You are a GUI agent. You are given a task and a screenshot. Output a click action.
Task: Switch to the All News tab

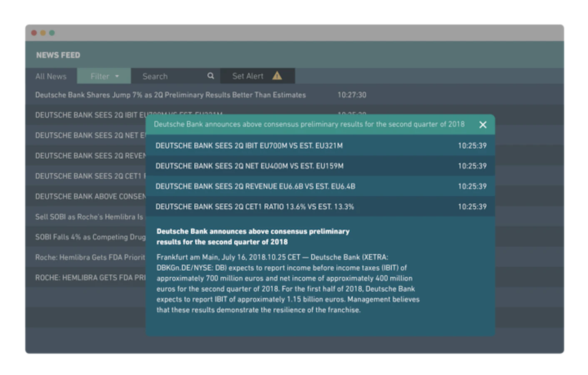(x=51, y=76)
